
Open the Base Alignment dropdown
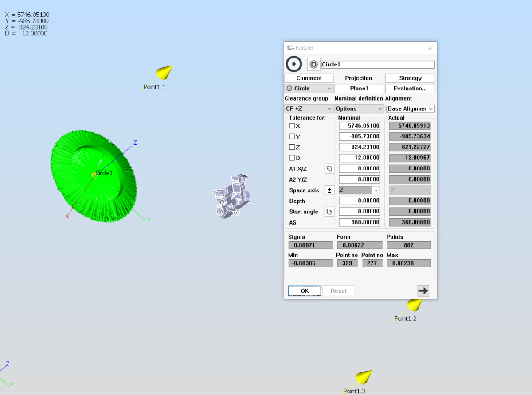tap(410, 108)
